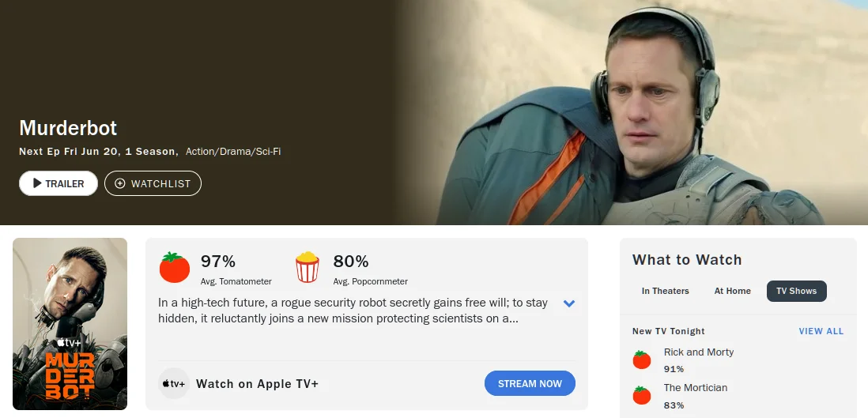Select the TV Shows tab
The width and height of the screenshot is (868, 418).
point(797,292)
